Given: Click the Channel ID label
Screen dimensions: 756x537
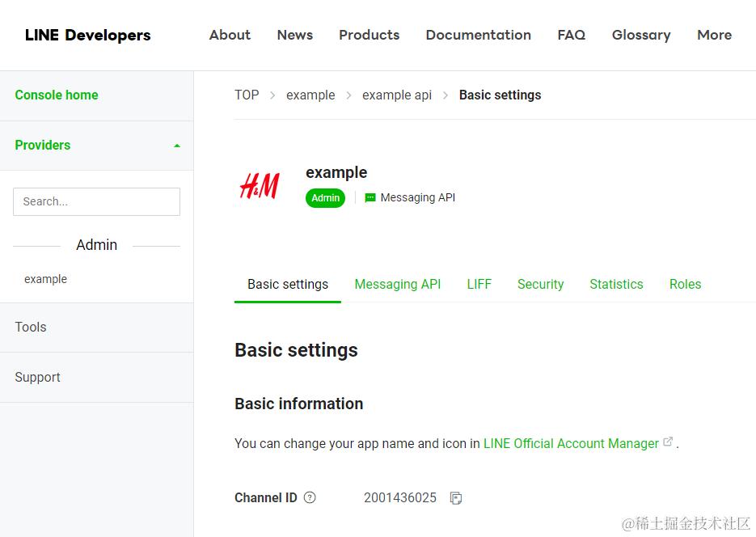Looking at the screenshot, I should [266, 497].
